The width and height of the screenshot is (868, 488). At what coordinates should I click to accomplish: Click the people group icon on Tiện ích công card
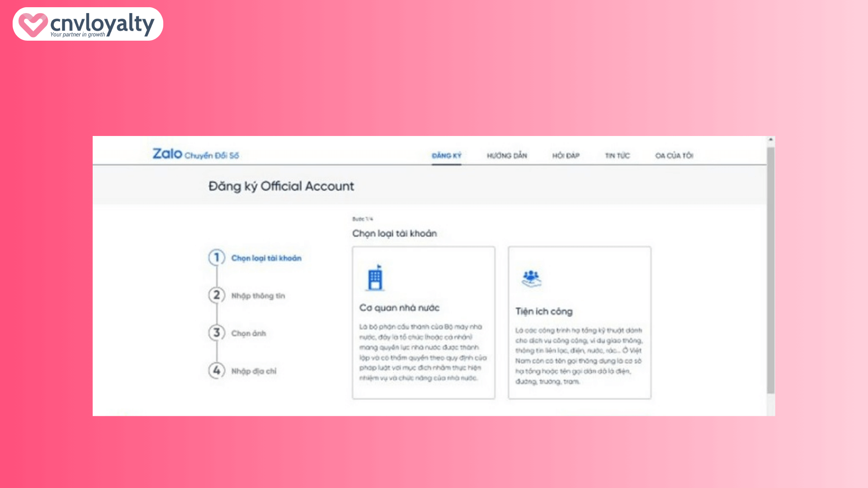[532, 277]
